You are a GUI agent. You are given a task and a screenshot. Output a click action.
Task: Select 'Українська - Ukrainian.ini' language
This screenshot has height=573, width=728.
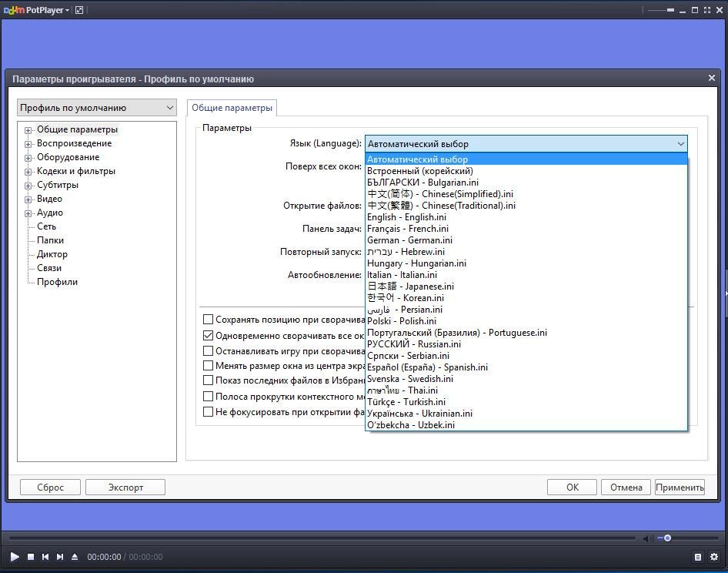526,413
